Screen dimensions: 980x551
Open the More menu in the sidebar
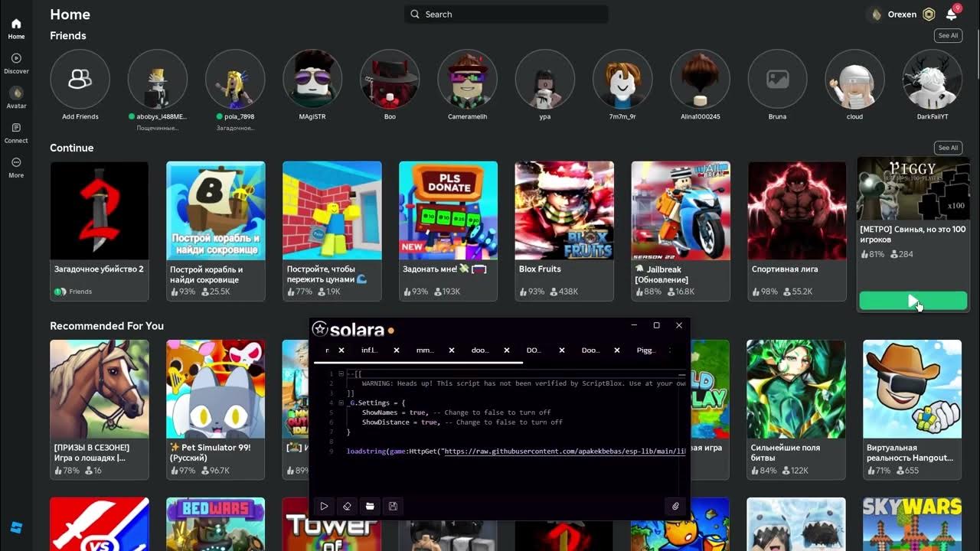coord(16,167)
